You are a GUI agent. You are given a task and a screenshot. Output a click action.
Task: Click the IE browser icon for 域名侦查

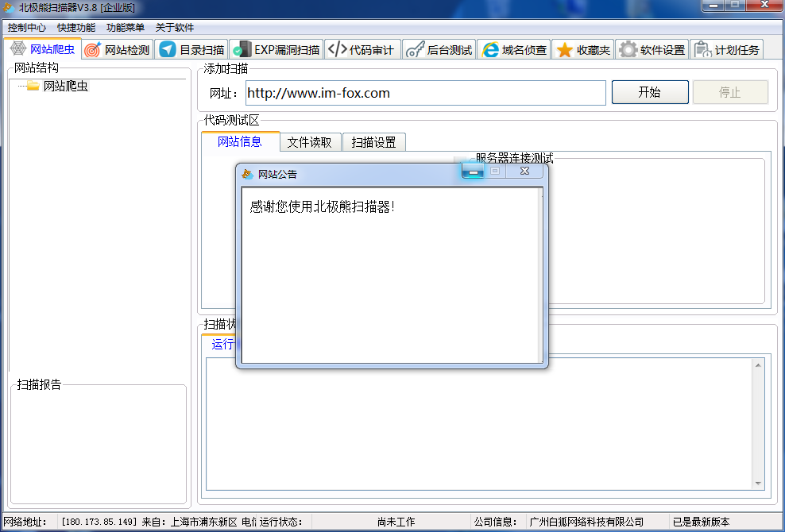(490, 50)
